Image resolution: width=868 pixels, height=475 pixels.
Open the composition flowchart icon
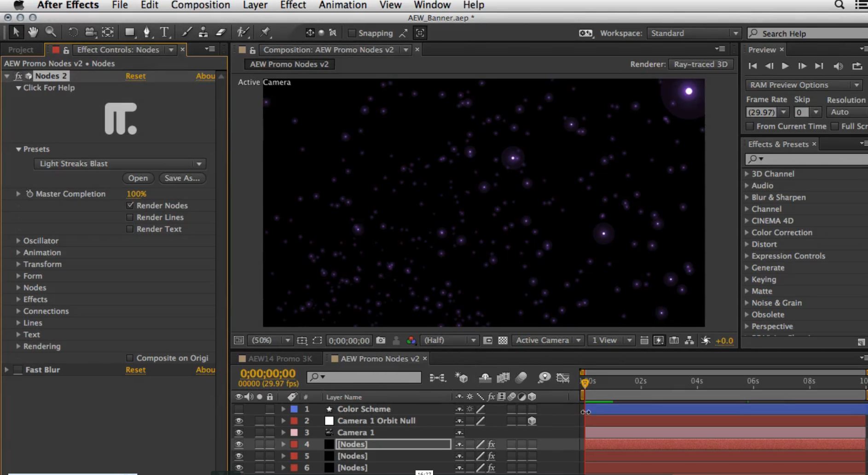click(689, 340)
